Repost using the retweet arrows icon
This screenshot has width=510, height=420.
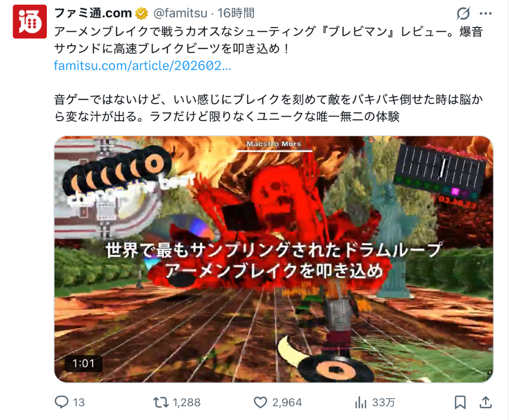tap(161, 402)
